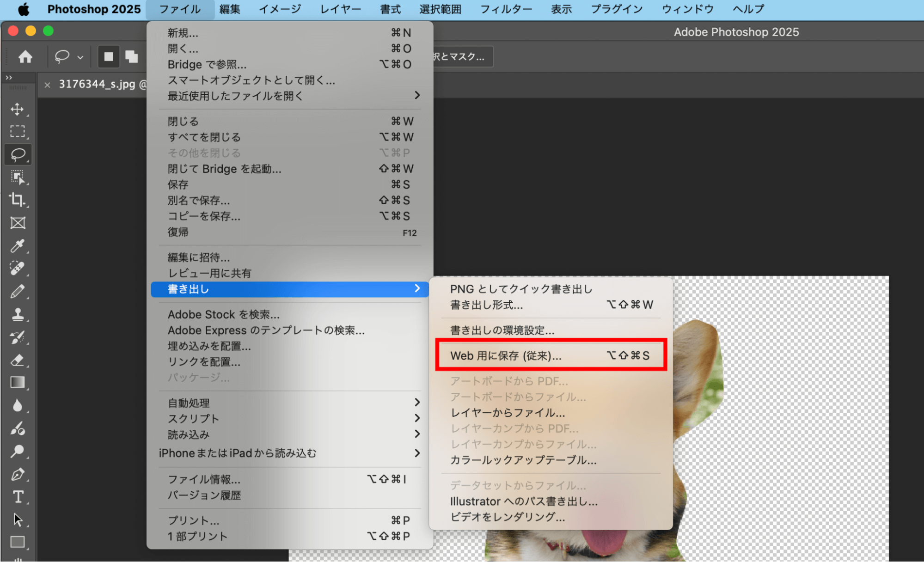Open the プラグイン menu

click(x=617, y=9)
